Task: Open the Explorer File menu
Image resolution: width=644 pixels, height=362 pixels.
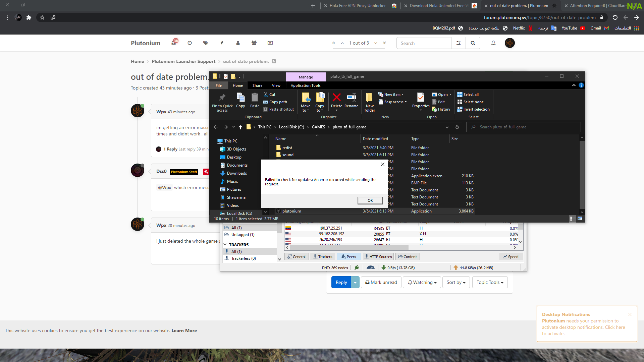Action: pos(219,85)
